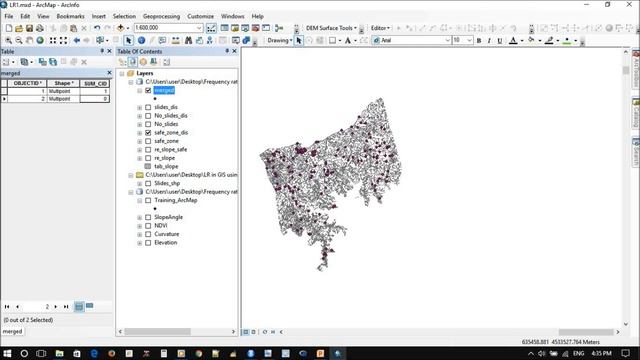Enable the Elevation layer checkbox
Viewport: 640px width, 360px height.
pos(148,243)
